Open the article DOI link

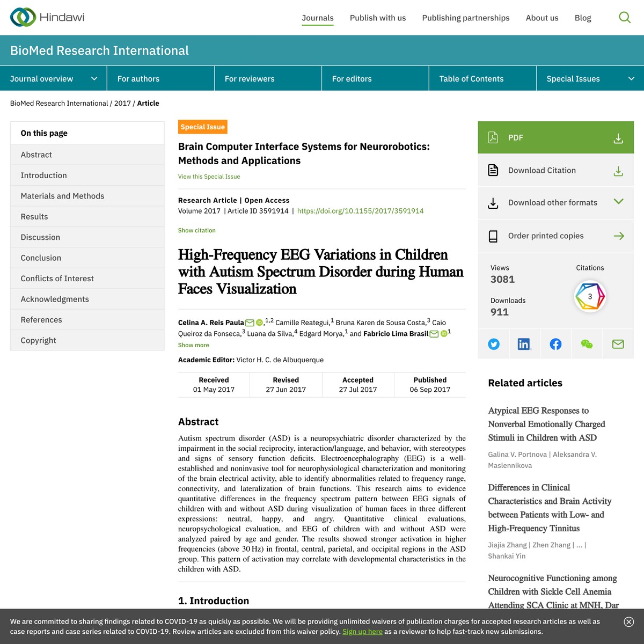[360, 211]
